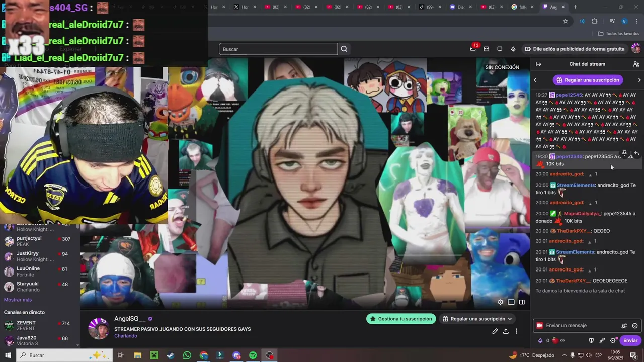Open the Chrome media control icon
The width and height of the screenshot is (644, 362).
click(x=612, y=21)
